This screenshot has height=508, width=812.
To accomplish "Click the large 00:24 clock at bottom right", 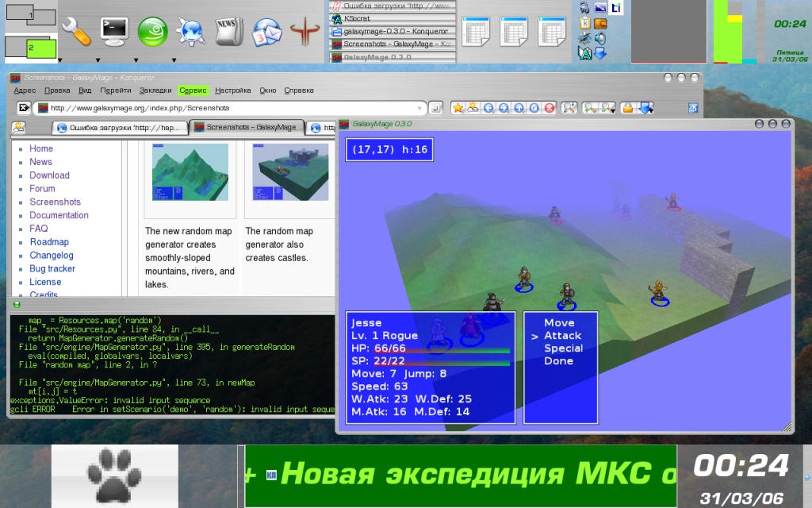I will (741, 465).
